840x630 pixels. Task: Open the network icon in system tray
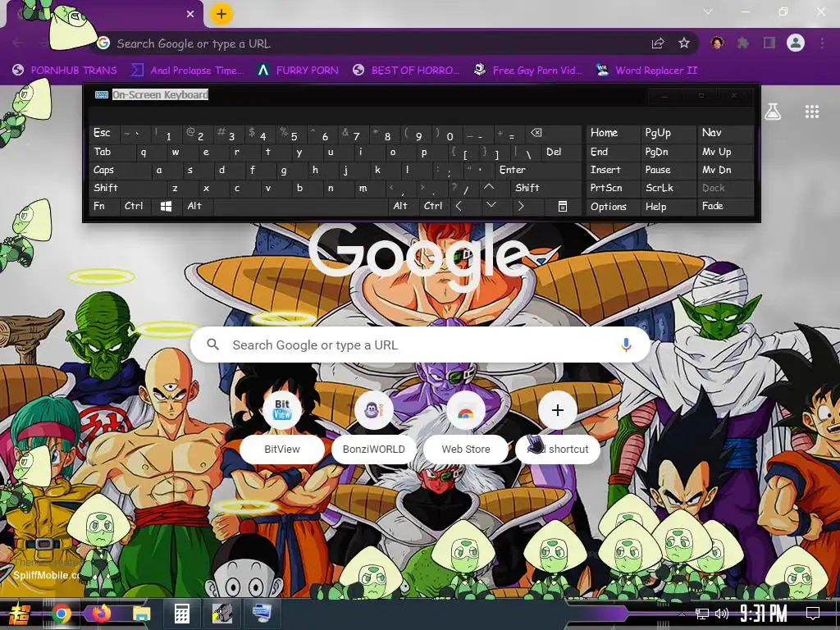(x=702, y=614)
